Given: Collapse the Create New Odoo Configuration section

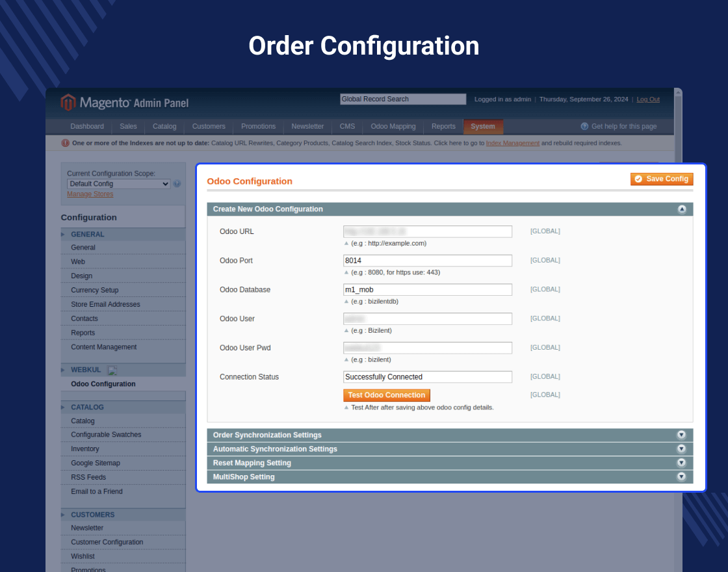Looking at the screenshot, I should tap(682, 209).
